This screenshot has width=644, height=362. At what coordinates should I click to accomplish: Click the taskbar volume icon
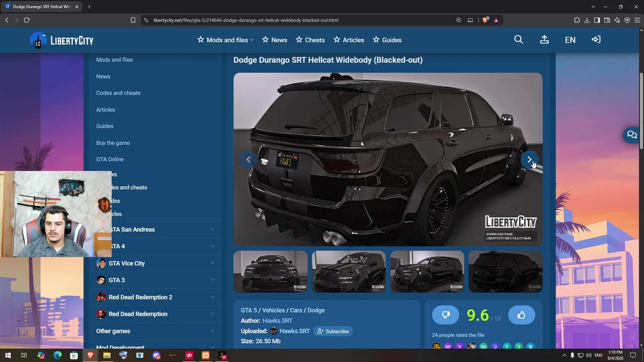(x=589, y=355)
